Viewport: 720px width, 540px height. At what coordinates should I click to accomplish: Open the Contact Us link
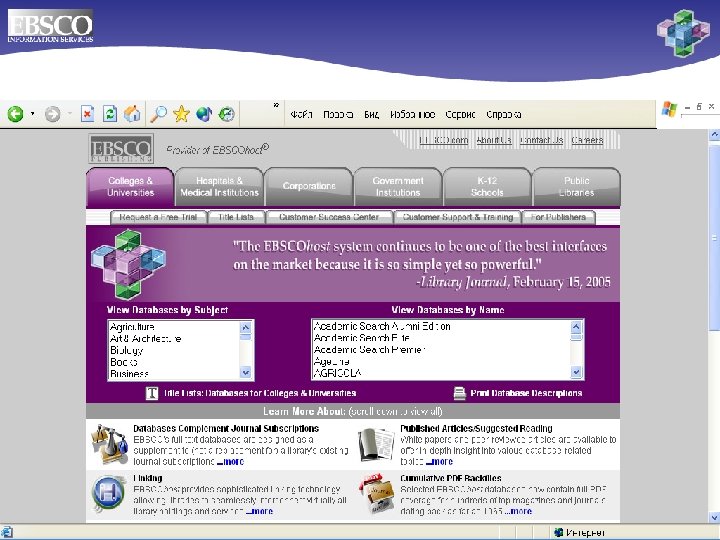(542, 140)
